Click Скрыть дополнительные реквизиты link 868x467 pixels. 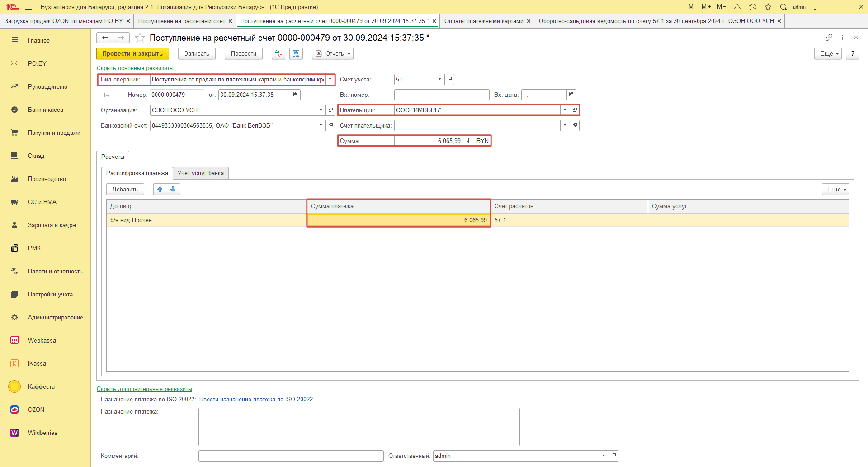tap(144, 389)
